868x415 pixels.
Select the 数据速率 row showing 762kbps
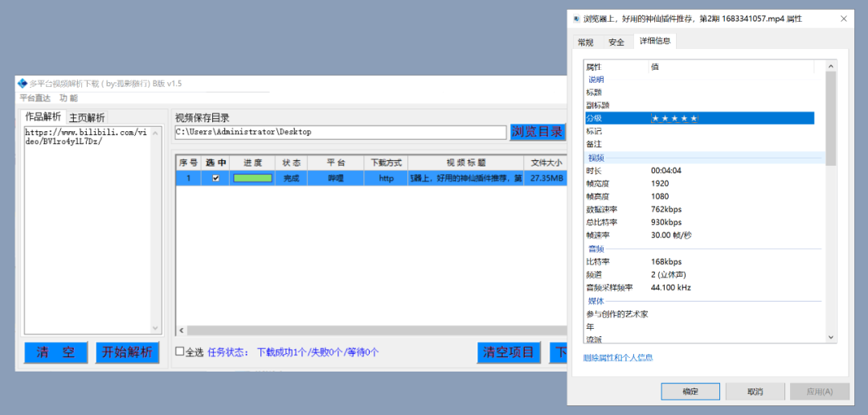pos(699,209)
